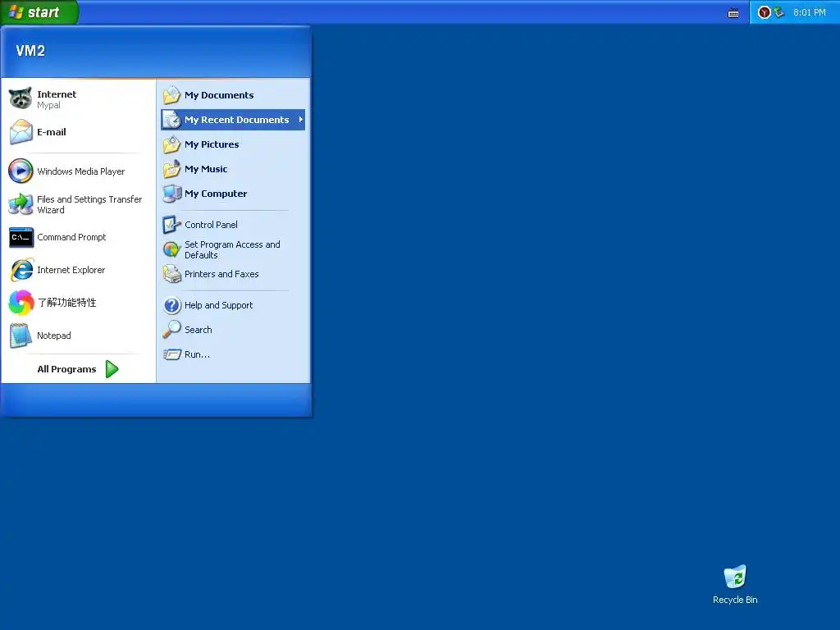Viewport: 840px width, 630px height.
Task: Click the on-screen keyboard taskbar icon
Action: point(733,13)
